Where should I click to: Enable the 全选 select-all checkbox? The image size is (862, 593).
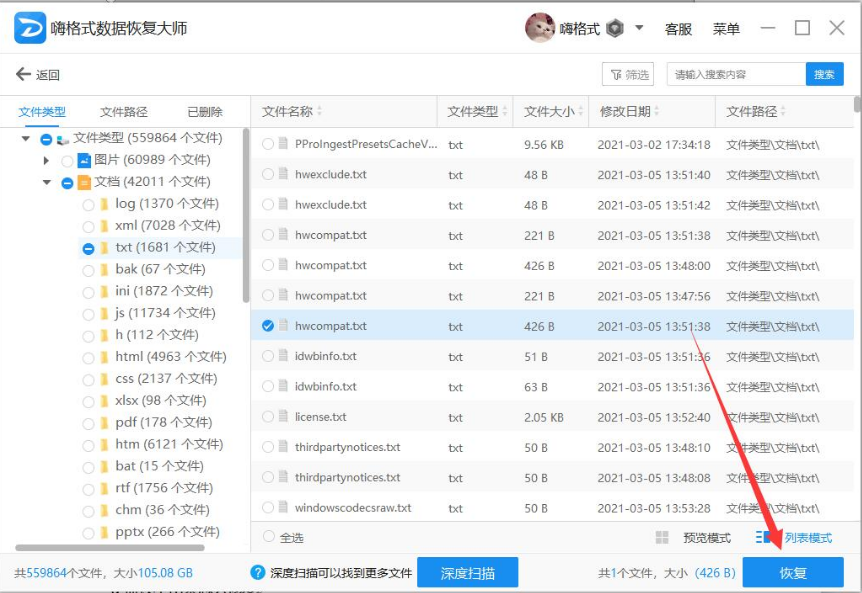268,537
